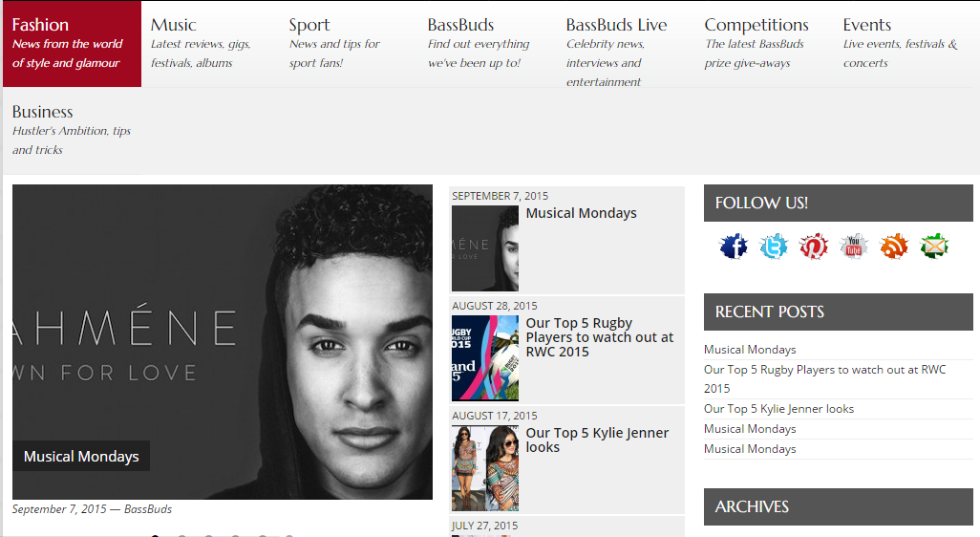Open the Music menu section
The width and height of the screenshot is (980, 537).
coord(211,44)
